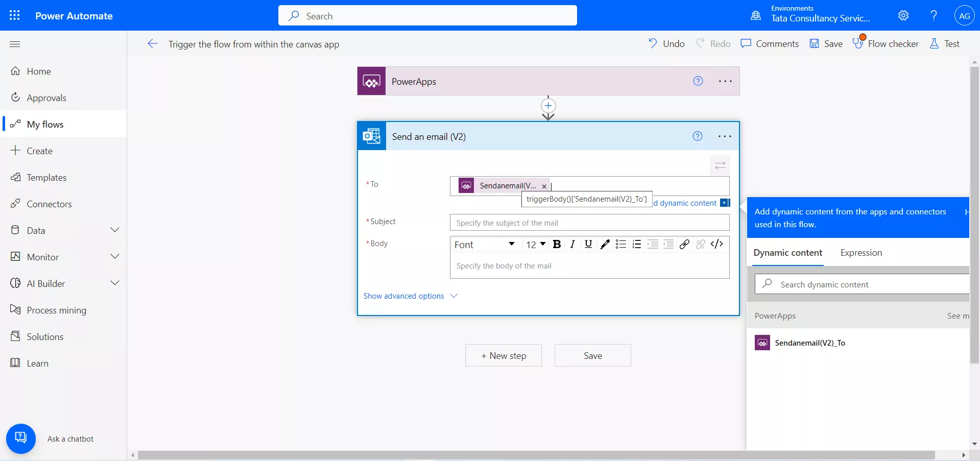Open AG account profile avatar
The width and height of the screenshot is (980, 461).
pyautogui.click(x=964, y=15)
